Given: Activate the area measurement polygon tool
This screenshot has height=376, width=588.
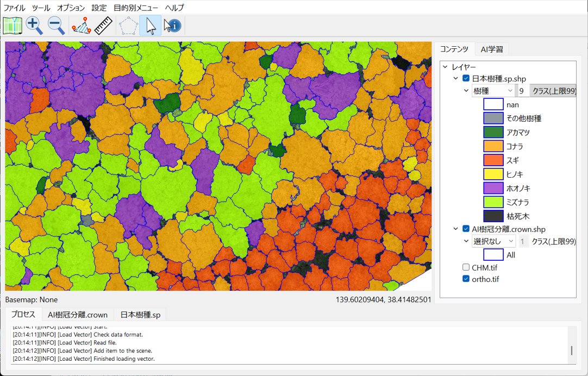Looking at the screenshot, I should point(82,26).
